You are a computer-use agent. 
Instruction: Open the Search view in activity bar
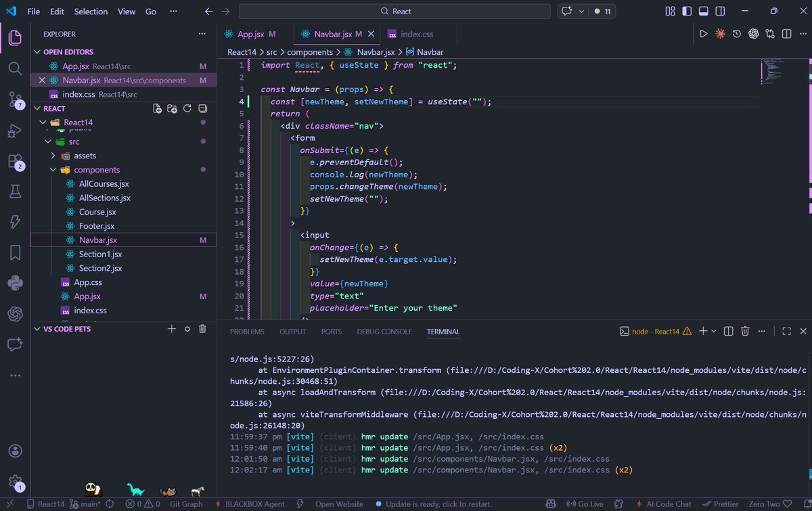pyautogui.click(x=15, y=68)
